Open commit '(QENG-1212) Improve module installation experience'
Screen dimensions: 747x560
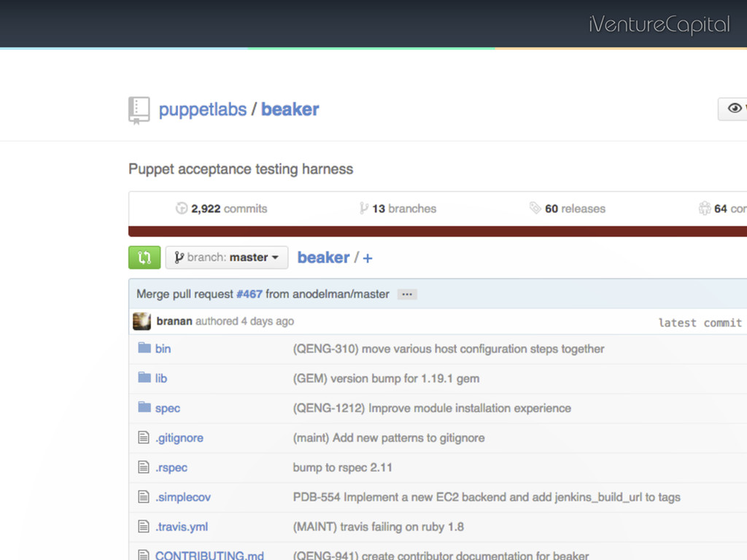click(x=432, y=408)
